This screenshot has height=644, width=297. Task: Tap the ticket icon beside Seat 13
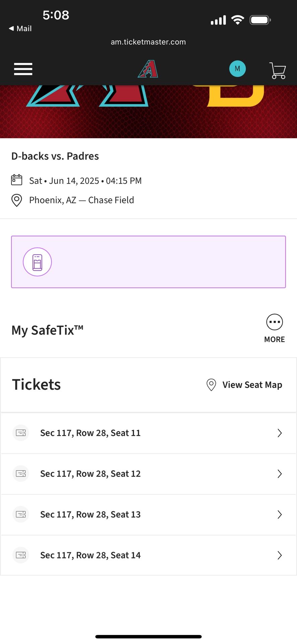tap(21, 514)
